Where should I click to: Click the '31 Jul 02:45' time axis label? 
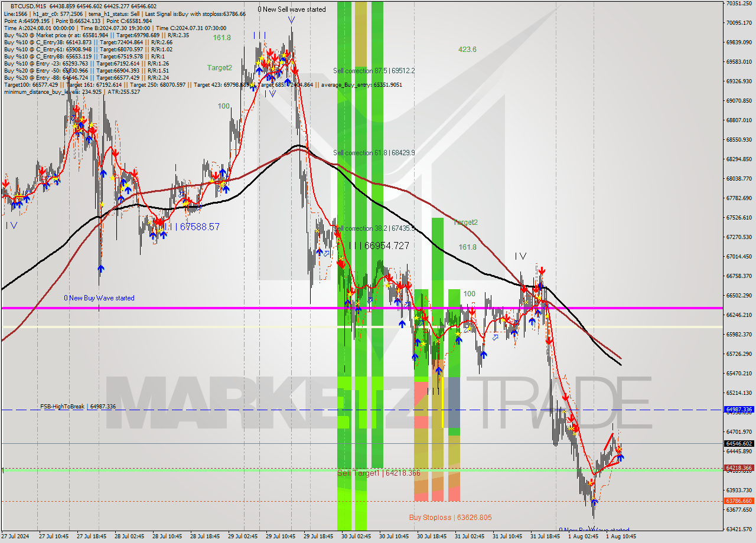point(470,537)
